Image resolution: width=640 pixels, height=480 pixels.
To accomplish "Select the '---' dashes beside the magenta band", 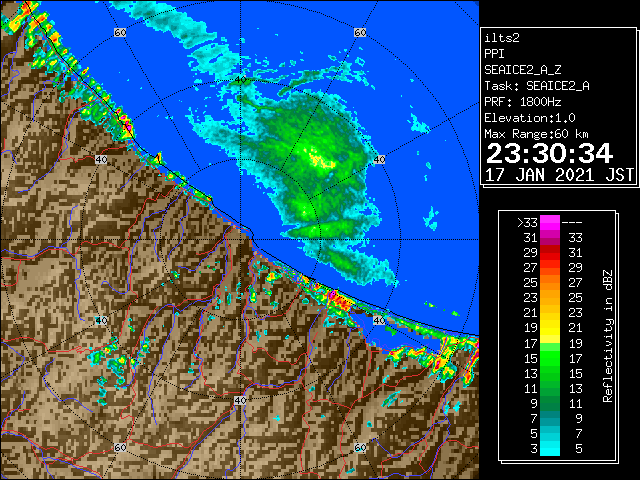I will pos(572,223).
